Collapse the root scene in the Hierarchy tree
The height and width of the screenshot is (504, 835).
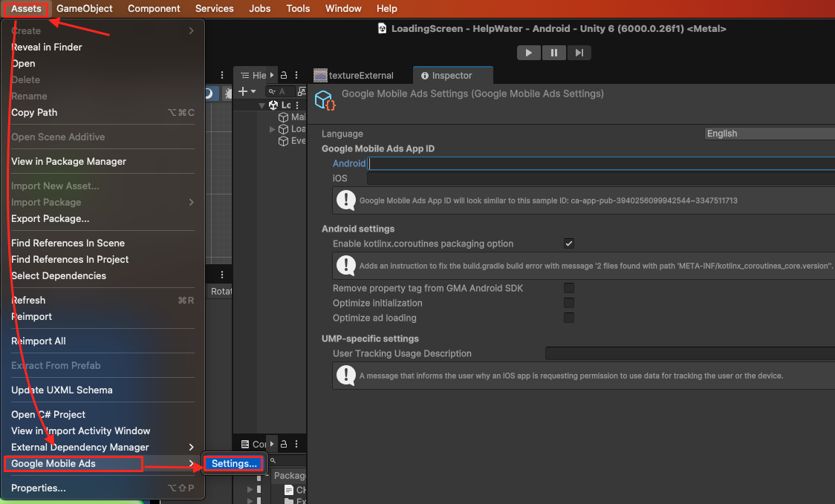point(261,105)
